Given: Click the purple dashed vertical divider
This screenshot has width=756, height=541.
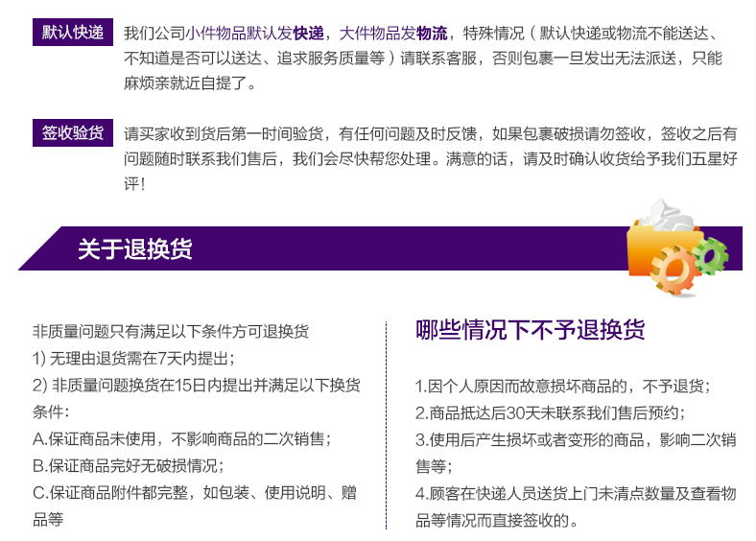Looking at the screenshot, I should [x=387, y=422].
